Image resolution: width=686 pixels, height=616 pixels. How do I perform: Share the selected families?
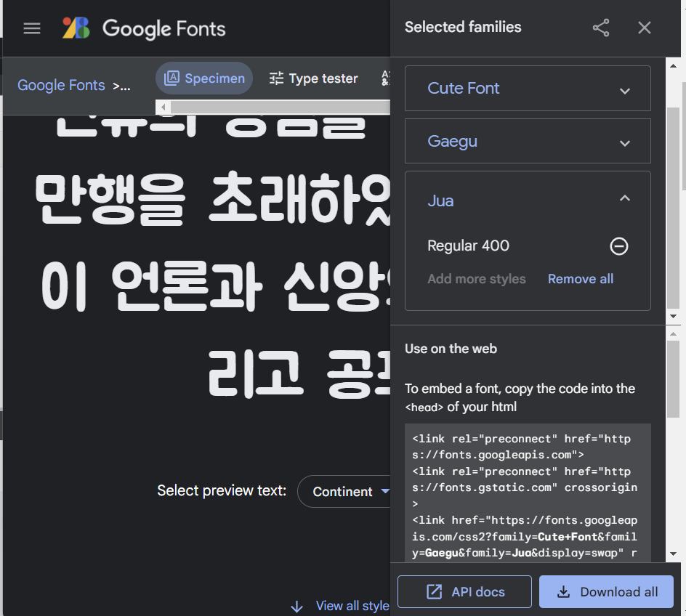click(x=601, y=28)
